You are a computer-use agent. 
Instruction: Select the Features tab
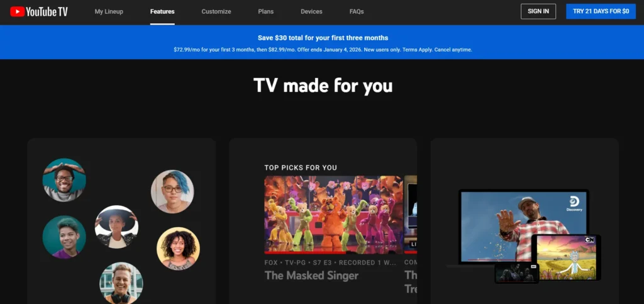[x=162, y=11]
